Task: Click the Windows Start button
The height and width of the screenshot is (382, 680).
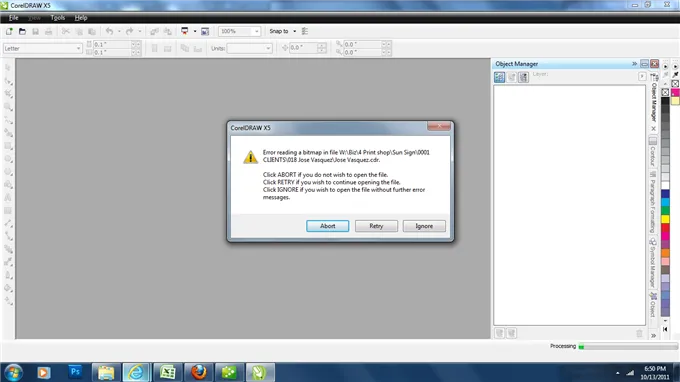Action: 13,372
